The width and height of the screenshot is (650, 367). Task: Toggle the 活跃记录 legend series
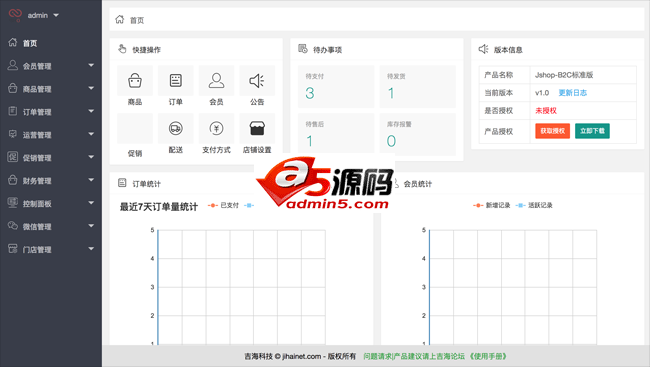click(534, 205)
